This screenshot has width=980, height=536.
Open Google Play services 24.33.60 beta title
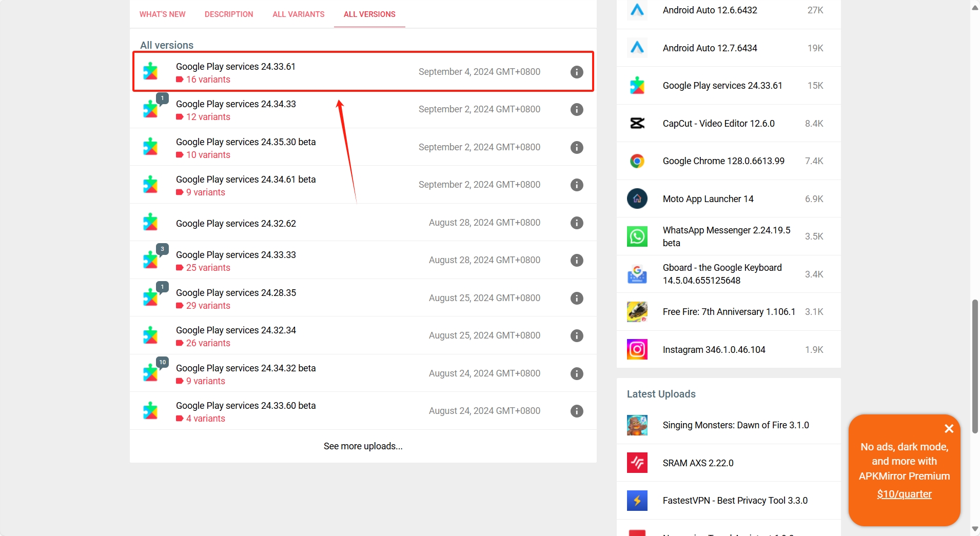point(246,406)
